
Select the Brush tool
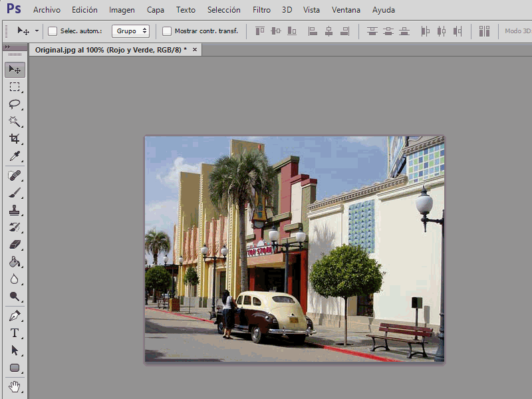pyautogui.click(x=15, y=193)
